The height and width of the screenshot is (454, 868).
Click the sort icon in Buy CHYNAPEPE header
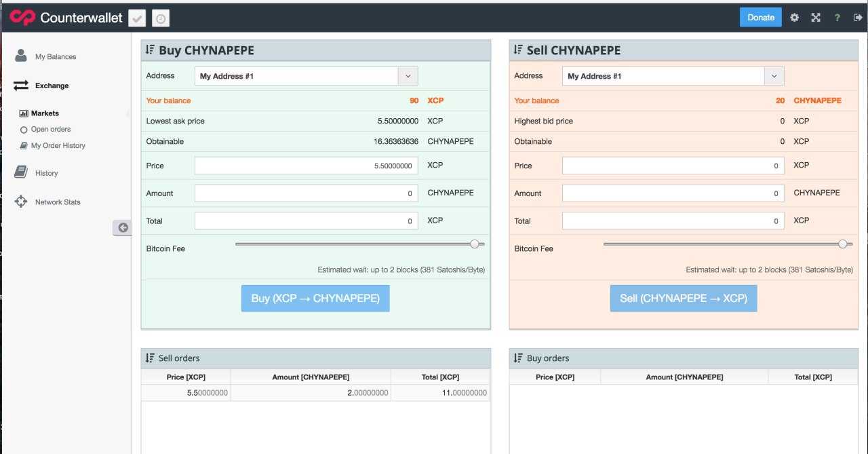[x=151, y=50]
